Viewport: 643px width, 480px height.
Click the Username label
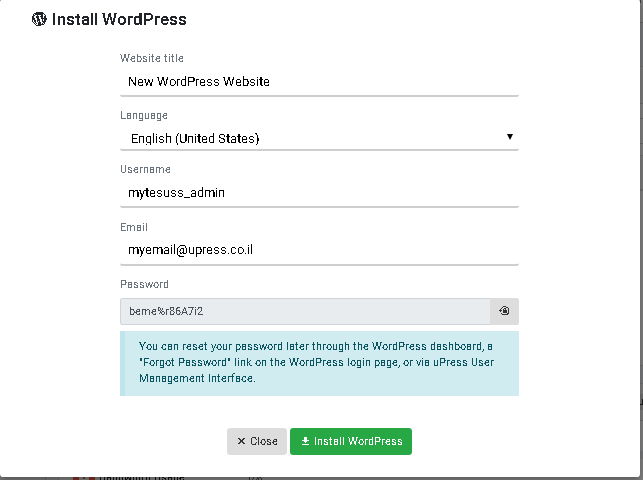point(145,169)
